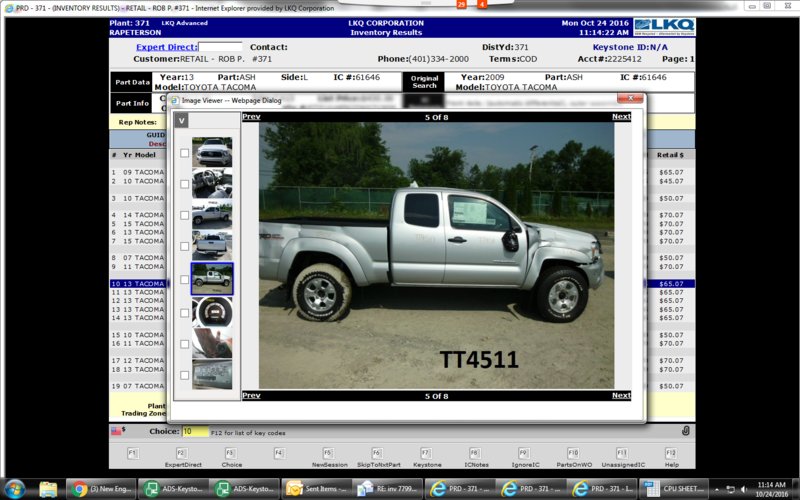Click the F4 function key icon
The image size is (800, 500).
click(279, 453)
